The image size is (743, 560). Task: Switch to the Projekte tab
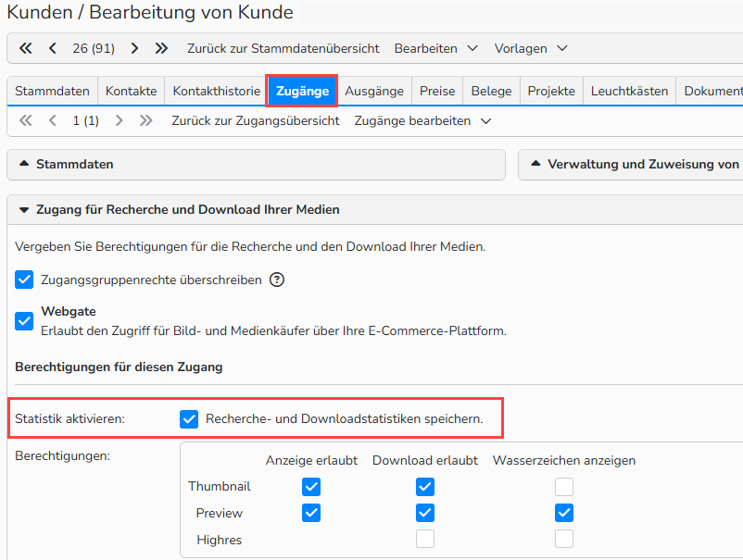551,91
